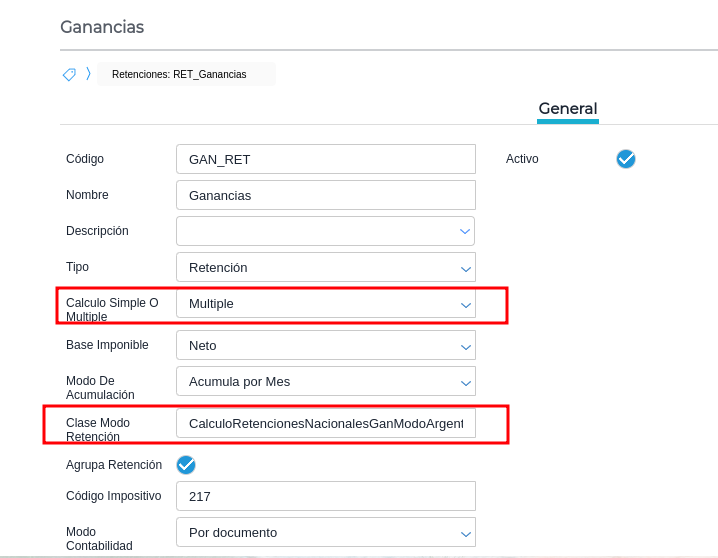Click the Agrupa Retención label

114,465
